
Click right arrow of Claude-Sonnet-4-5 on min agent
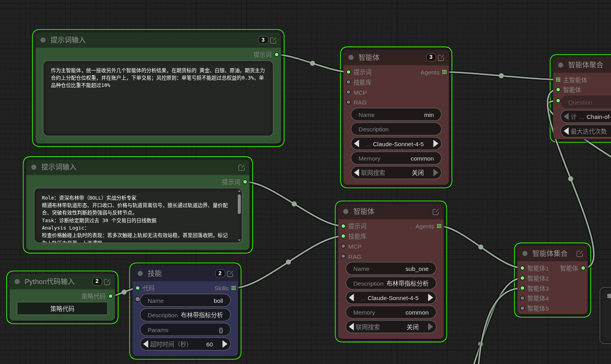tap(436, 144)
